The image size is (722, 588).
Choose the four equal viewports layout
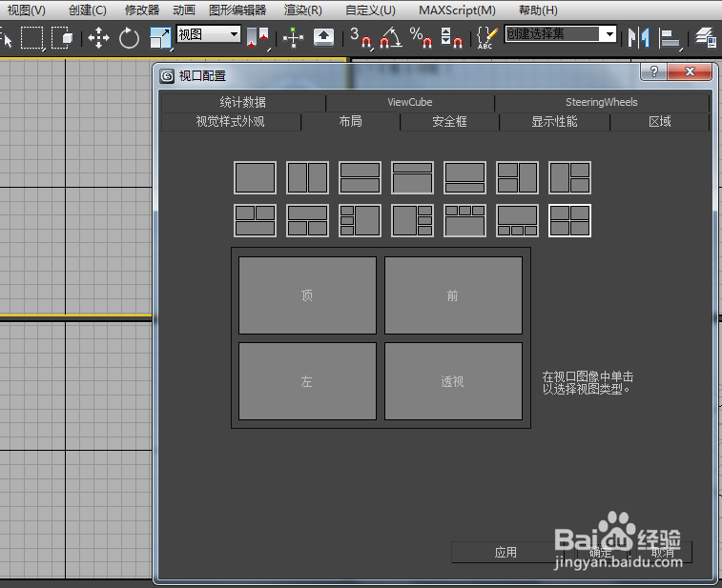[x=570, y=221]
